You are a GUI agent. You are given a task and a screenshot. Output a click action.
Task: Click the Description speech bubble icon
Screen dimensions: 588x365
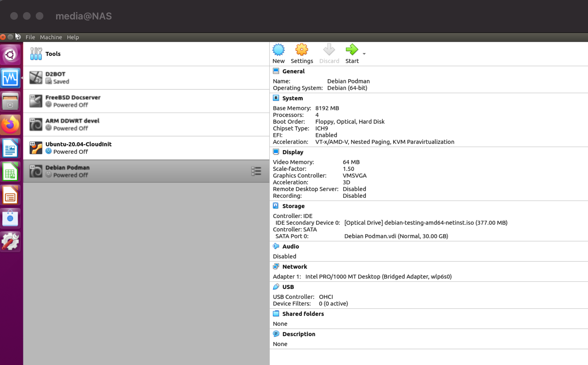tap(276, 334)
